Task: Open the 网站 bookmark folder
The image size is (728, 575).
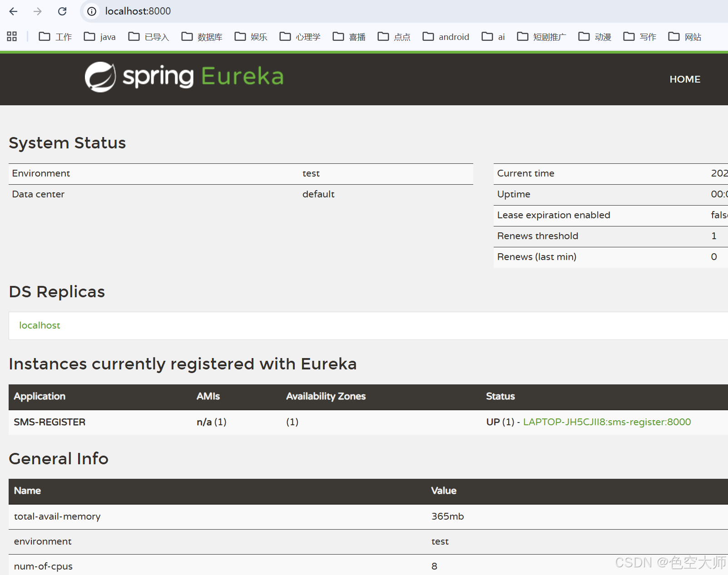Action: pyautogui.click(x=684, y=36)
